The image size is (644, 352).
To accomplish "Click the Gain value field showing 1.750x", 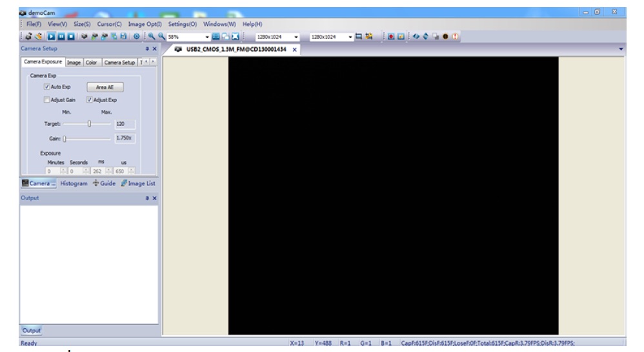I will click(x=125, y=138).
